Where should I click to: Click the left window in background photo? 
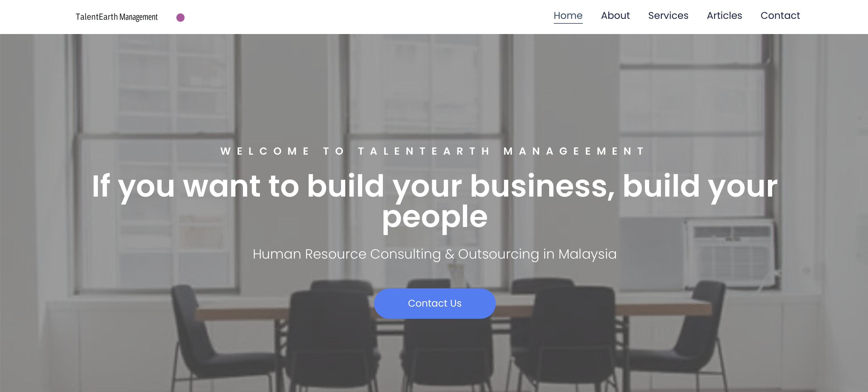click(x=157, y=162)
